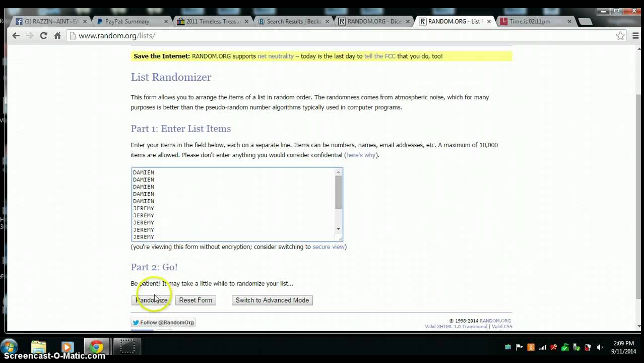Open the Action Center flag tray icon
The image size is (644, 363).
(520, 347)
